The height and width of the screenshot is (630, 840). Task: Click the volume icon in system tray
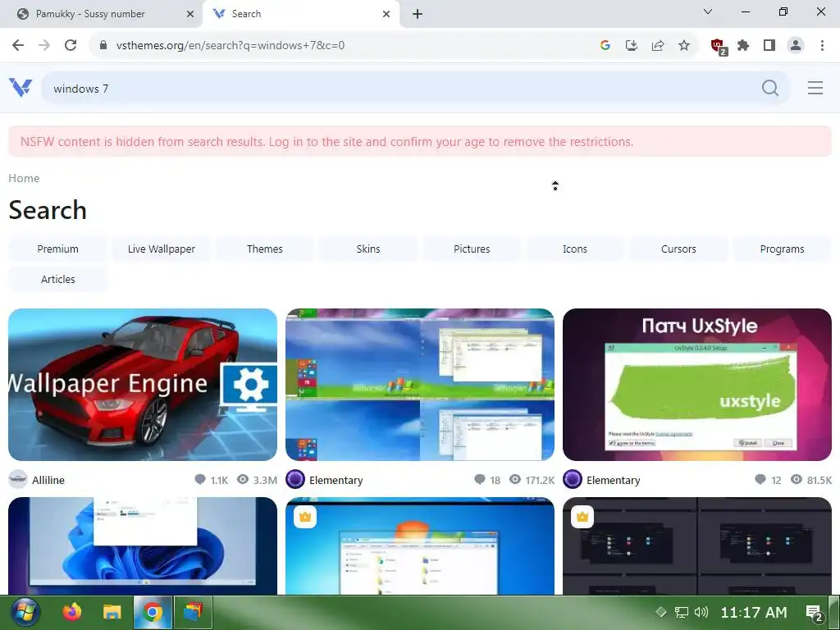[701, 612]
